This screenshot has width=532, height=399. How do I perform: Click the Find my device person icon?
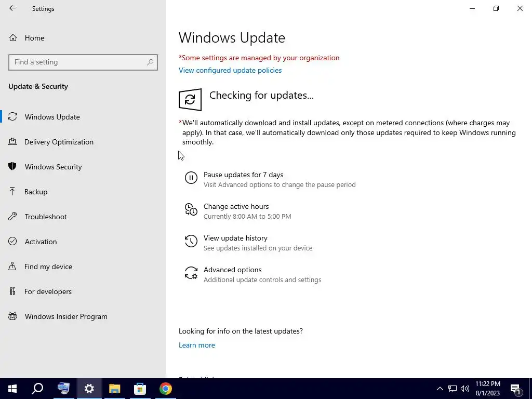[12, 266]
